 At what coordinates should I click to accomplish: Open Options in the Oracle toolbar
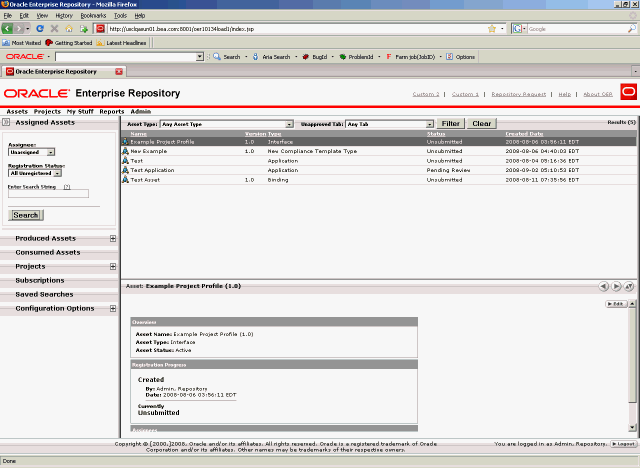pyautogui.click(x=461, y=57)
